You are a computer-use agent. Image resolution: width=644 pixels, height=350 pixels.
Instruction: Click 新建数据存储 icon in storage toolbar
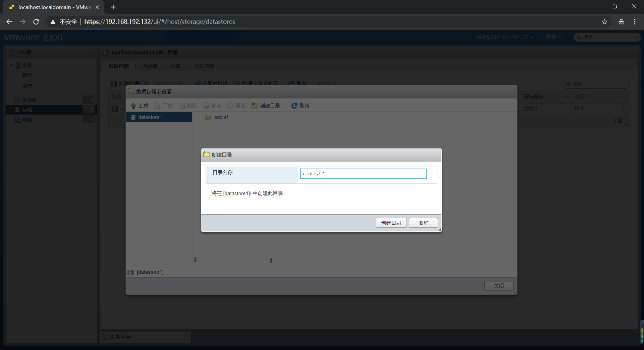coord(114,83)
